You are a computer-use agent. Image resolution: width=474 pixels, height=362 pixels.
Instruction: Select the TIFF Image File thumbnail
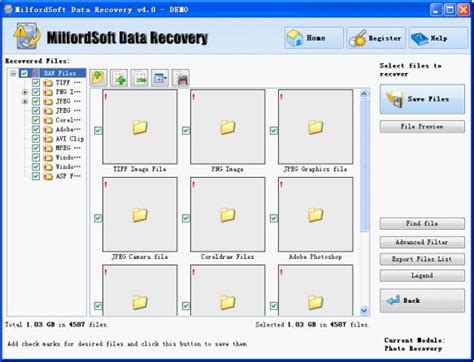[140, 127]
